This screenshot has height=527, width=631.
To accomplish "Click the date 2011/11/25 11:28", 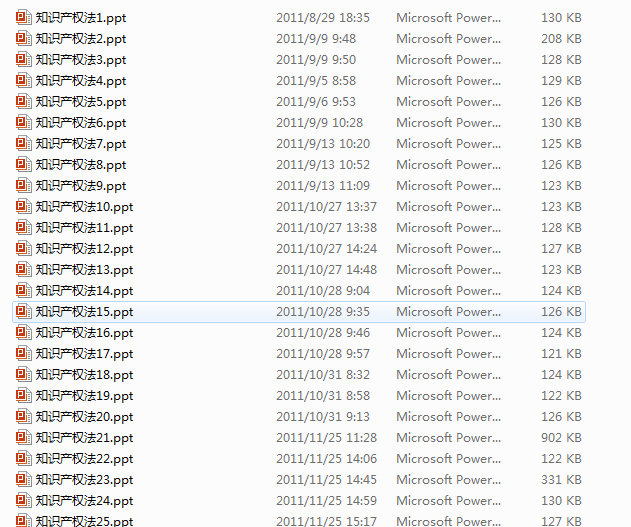I will [326, 438].
